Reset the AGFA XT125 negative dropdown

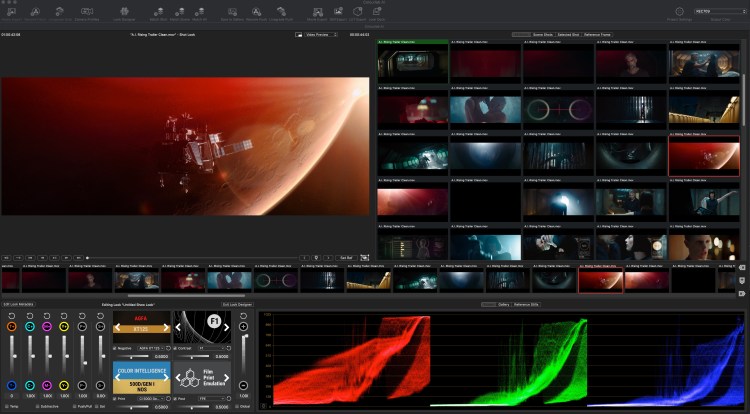[x=168, y=349]
